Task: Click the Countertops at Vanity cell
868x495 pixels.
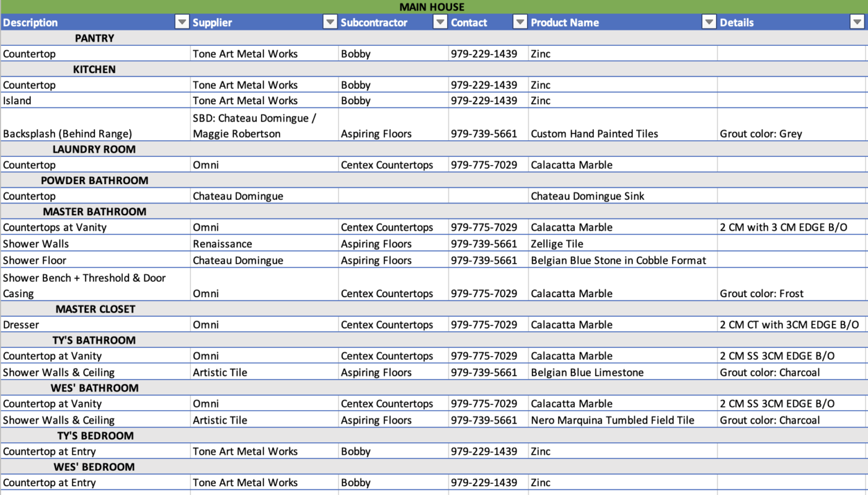Action: pyautogui.click(x=95, y=227)
